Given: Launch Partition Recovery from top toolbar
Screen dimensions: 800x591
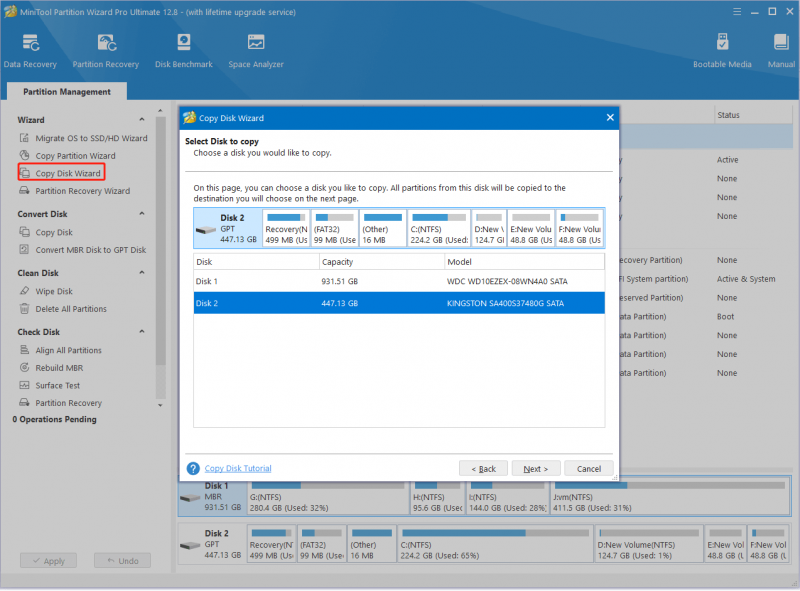Looking at the screenshot, I should pyautogui.click(x=106, y=51).
